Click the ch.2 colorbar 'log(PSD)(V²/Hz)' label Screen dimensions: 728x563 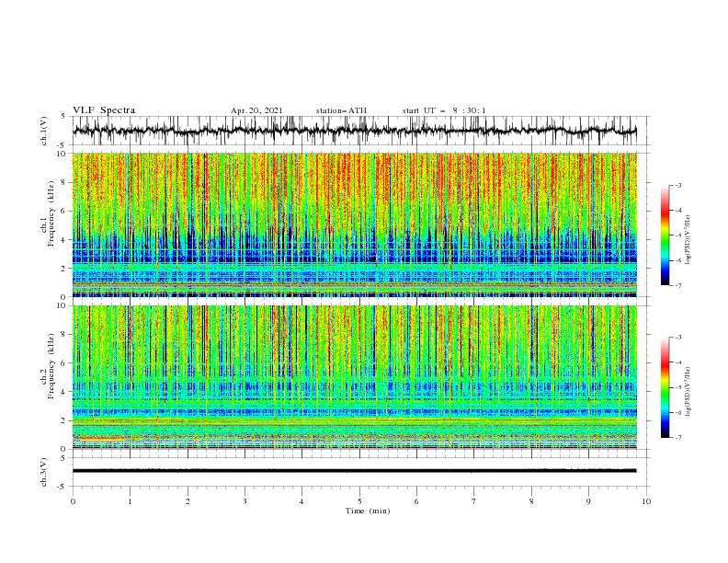click(688, 391)
